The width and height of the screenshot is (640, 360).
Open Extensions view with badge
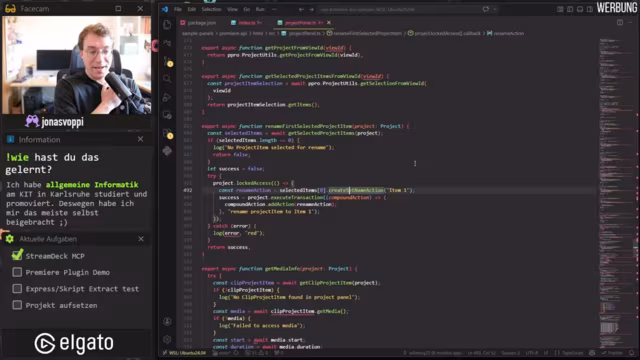click(x=168, y=133)
